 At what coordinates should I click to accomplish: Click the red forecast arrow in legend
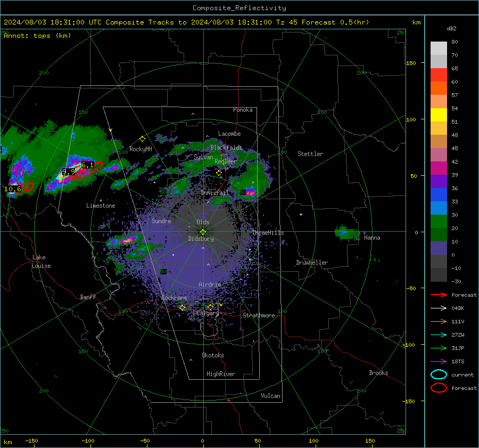439,295
